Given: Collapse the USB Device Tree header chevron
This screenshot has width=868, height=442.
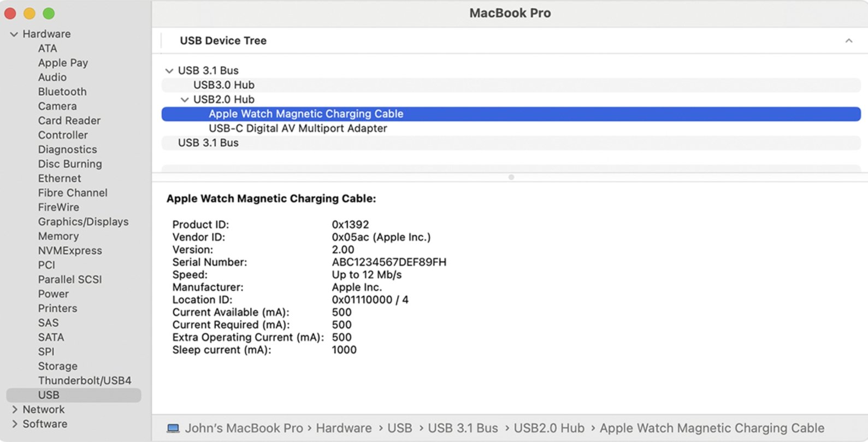Looking at the screenshot, I should pyautogui.click(x=849, y=41).
